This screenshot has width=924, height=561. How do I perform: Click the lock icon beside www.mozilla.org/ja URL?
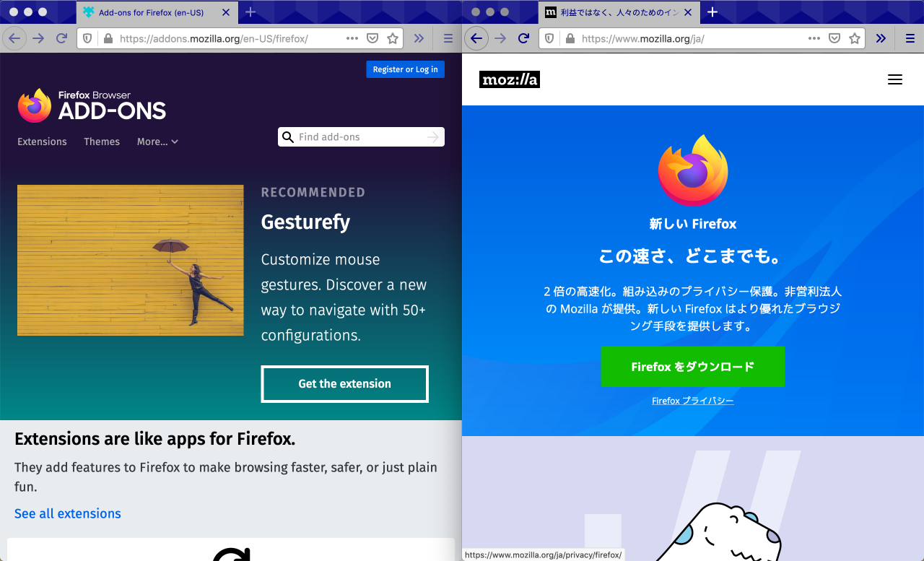570,38
